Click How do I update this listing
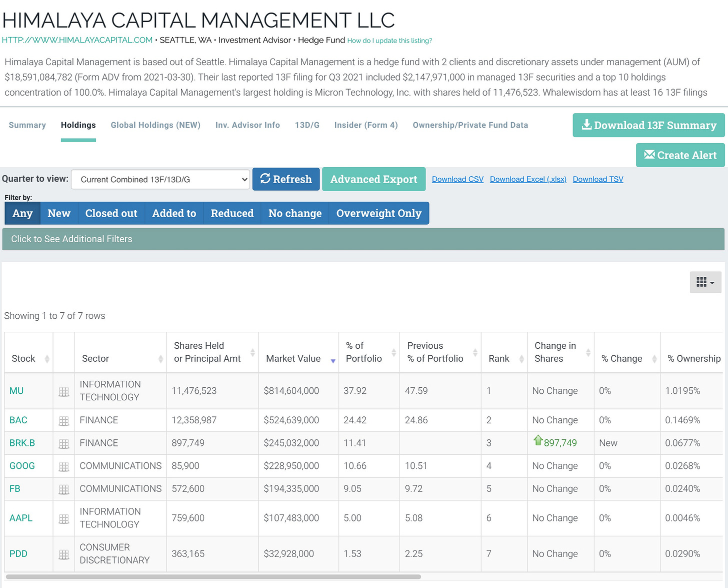The height and width of the screenshot is (588, 728). (x=389, y=41)
